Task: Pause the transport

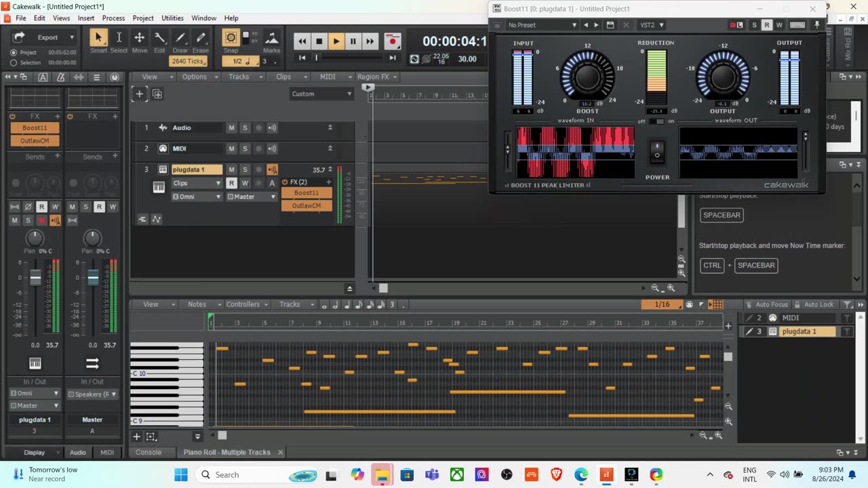Action: point(353,41)
